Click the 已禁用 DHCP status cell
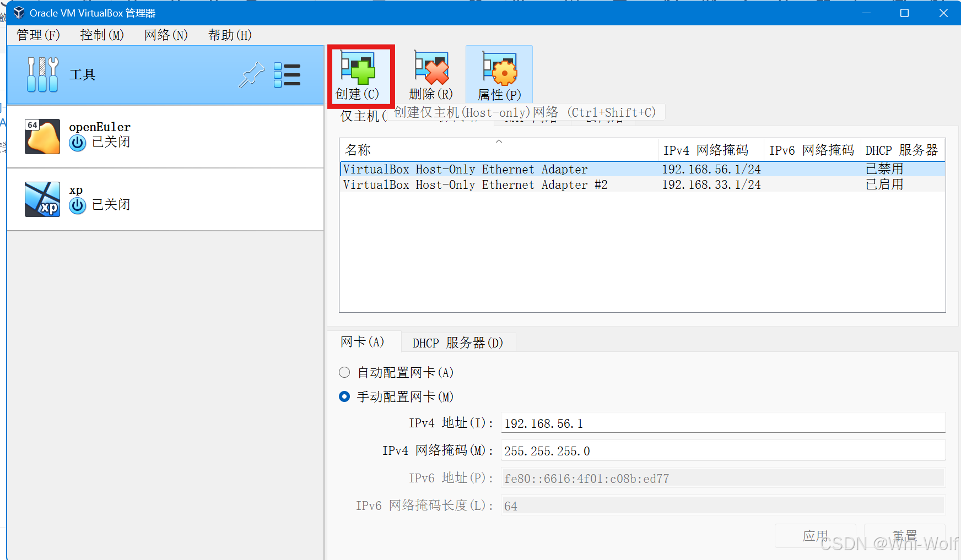 pos(884,169)
